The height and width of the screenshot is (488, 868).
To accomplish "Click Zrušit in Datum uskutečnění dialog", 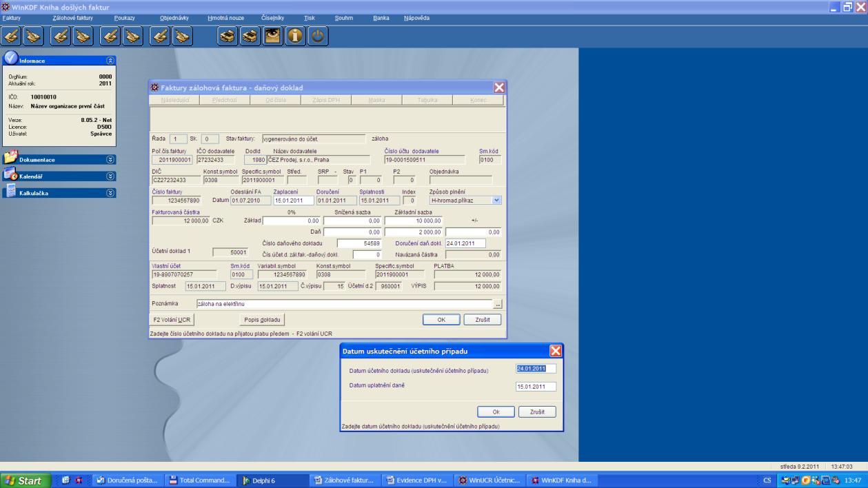I will [537, 411].
